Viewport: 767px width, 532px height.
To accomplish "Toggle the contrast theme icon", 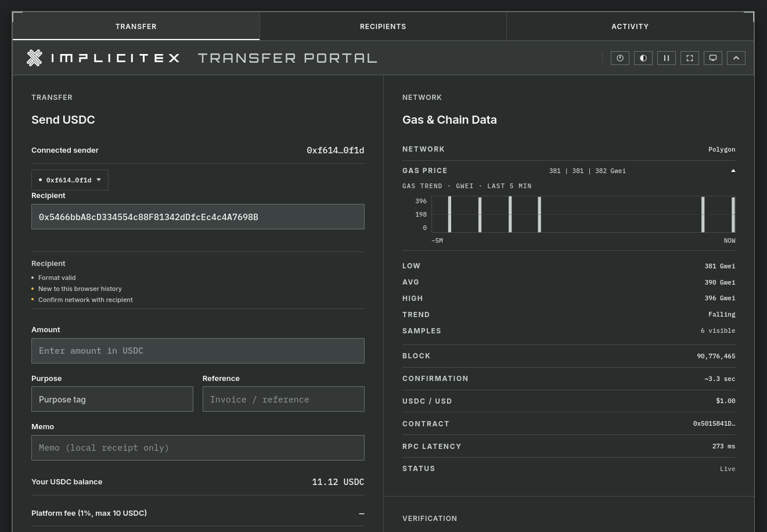I will (643, 58).
